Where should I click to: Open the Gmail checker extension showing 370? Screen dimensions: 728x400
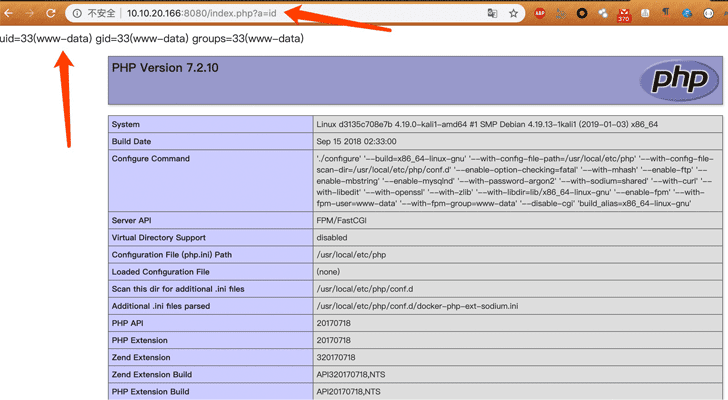coord(624,15)
